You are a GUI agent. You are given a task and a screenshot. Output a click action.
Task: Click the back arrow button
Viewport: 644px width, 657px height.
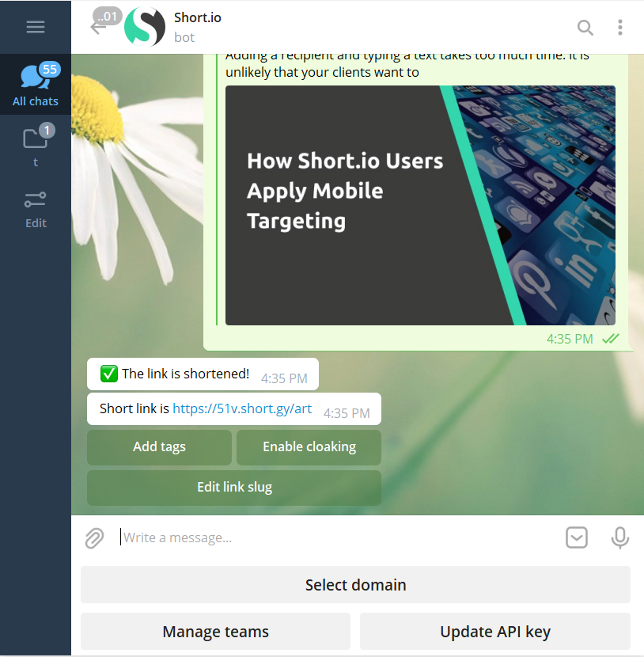[x=98, y=27]
